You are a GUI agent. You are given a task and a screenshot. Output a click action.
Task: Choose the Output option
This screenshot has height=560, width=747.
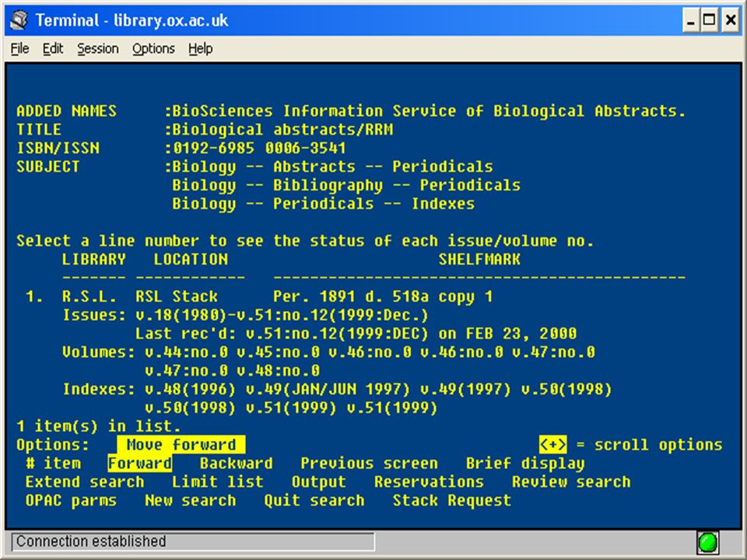click(319, 482)
